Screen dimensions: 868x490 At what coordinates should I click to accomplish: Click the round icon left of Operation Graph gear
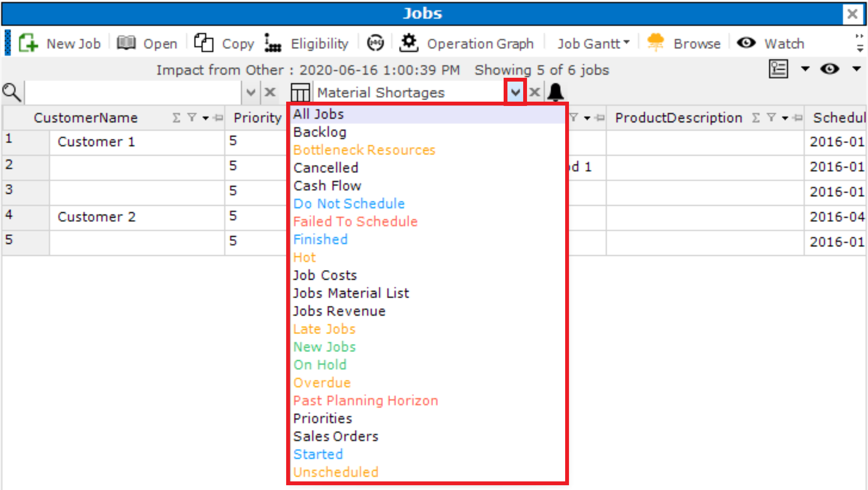click(x=375, y=43)
